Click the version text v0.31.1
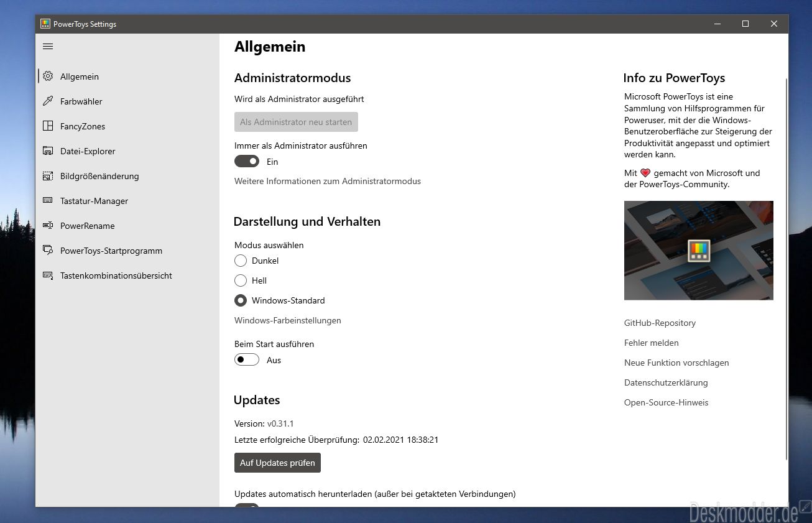The image size is (812, 523). pyautogui.click(x=280, y=423)
